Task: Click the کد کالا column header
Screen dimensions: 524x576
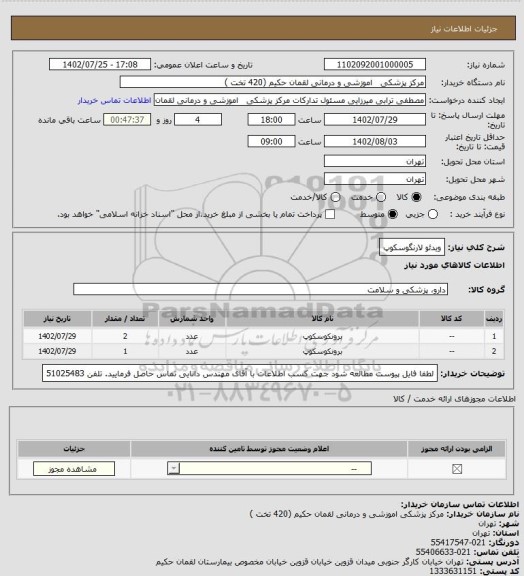Action: coord(452,319)
